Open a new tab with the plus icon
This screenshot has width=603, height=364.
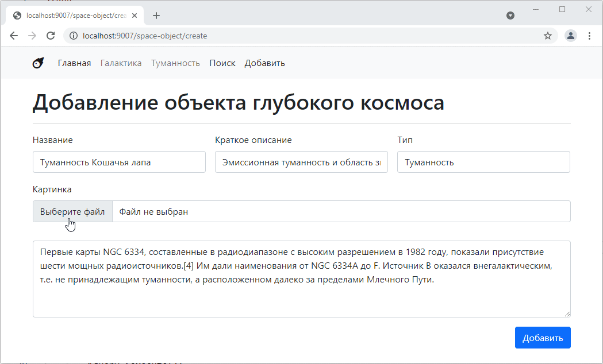pos(156,16)
